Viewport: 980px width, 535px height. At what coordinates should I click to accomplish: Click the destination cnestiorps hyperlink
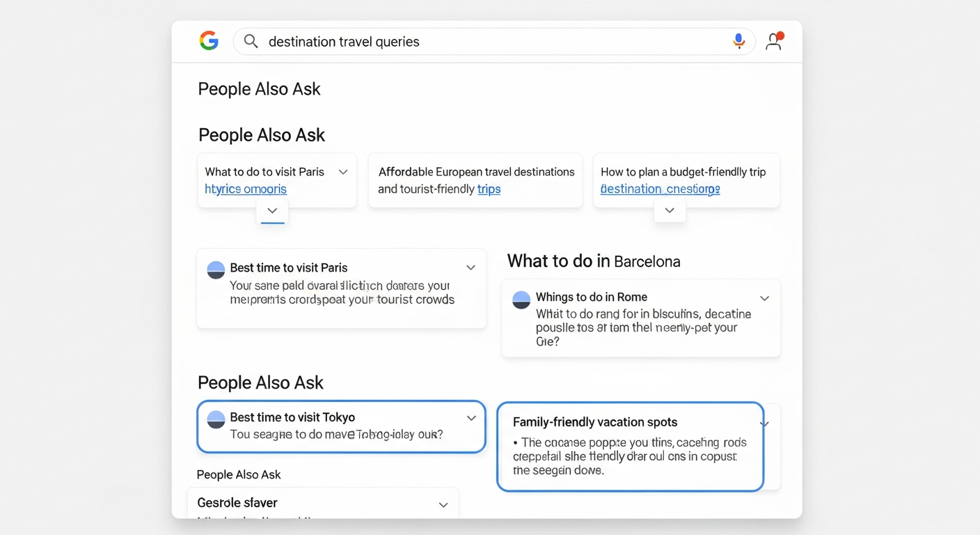coord(660,189)
